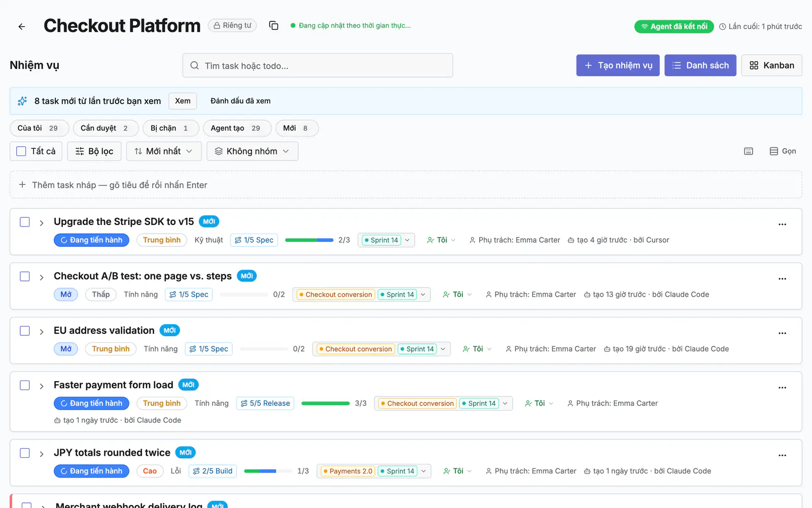Open the Mới nhất sort dropdown

(x=164, y=151)
